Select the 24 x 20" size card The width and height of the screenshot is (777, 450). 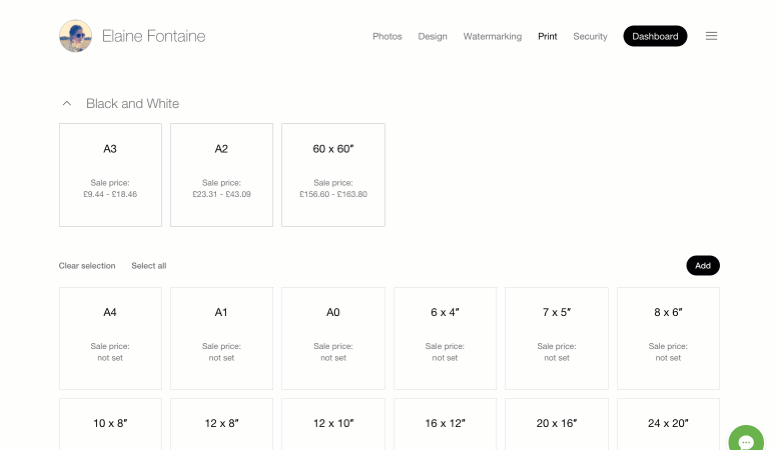[668, 424]
